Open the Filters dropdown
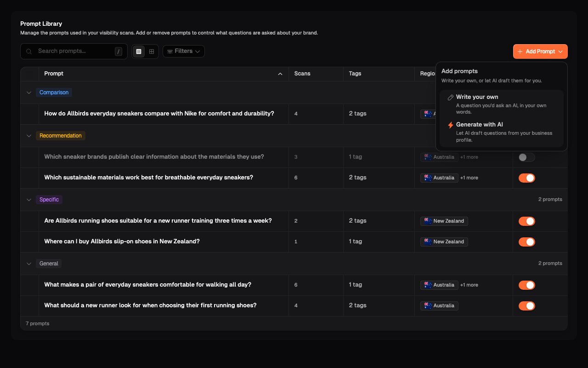The width and height of the screenshot is (588, 368). pos(184,52)
